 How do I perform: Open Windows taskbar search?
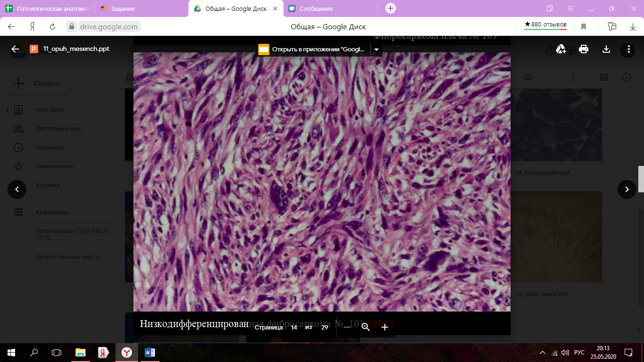pyautogui.click(x=34, y=352)
